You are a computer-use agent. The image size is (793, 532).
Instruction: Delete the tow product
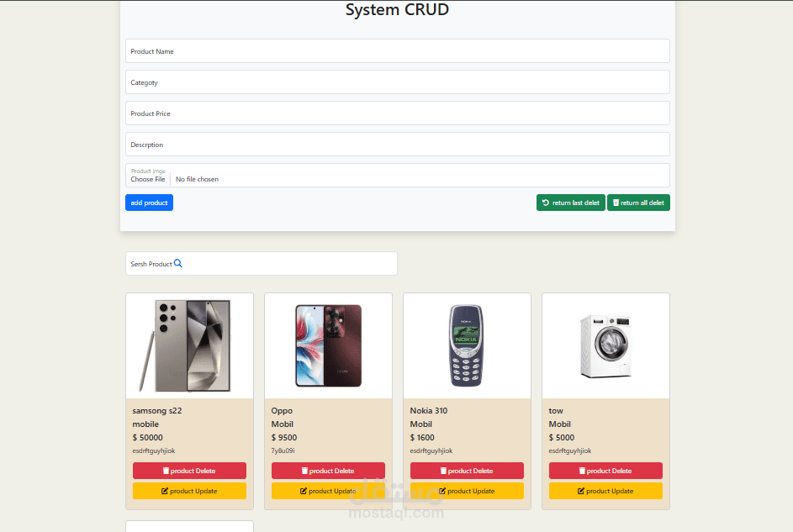tap(605, 471)
